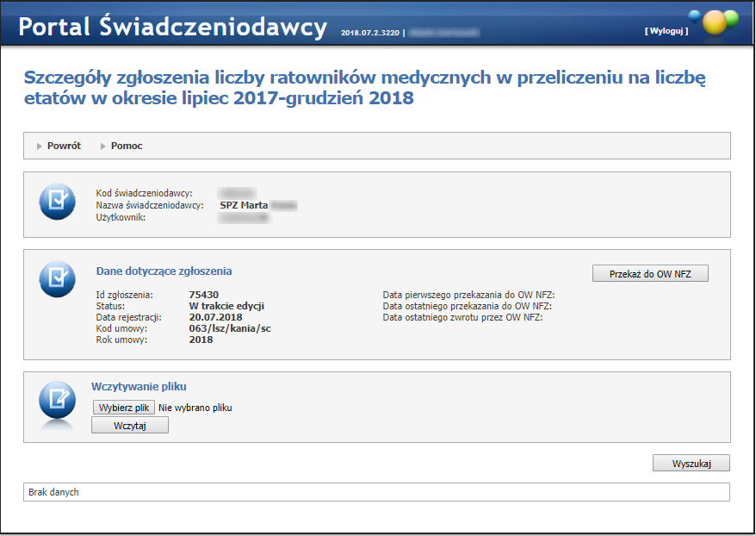Click the status text W trakcie edycji
This screenshot has width=756, height=536.
pos(226,306)
